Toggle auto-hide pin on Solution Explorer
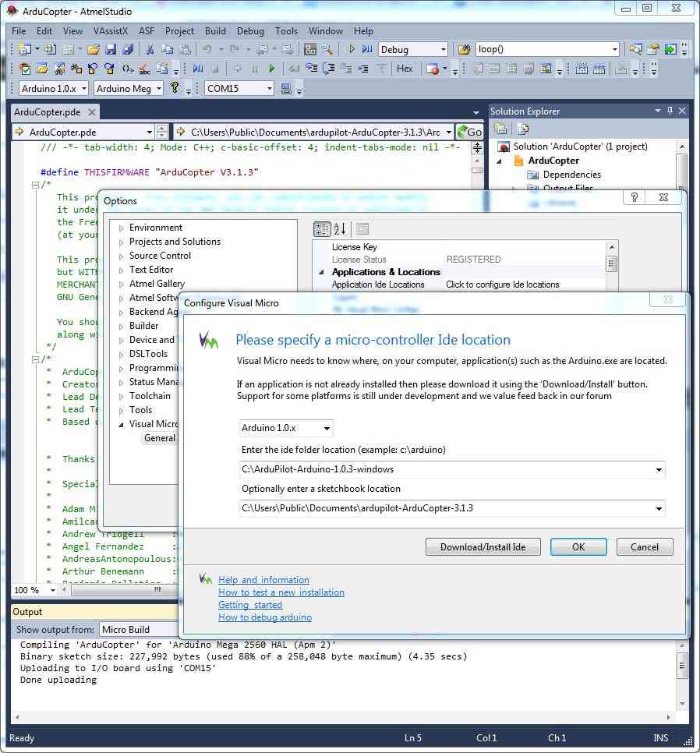Image resolution: width=700 pixels, height=753 pixels. (670, 111)
